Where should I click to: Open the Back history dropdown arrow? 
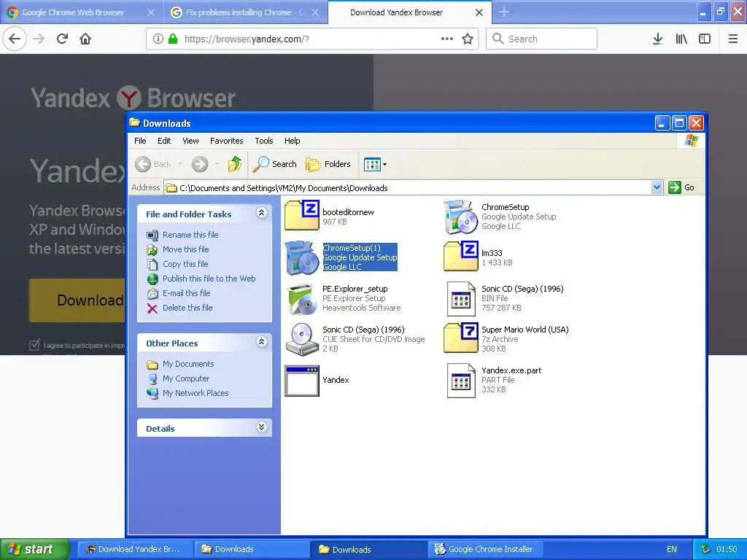pos(180,164)
